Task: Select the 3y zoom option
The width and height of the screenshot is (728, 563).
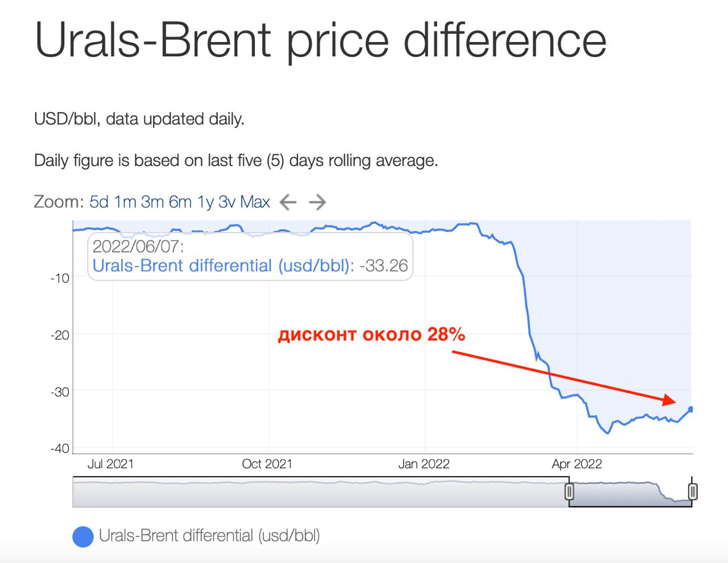Action: [227, 202]
